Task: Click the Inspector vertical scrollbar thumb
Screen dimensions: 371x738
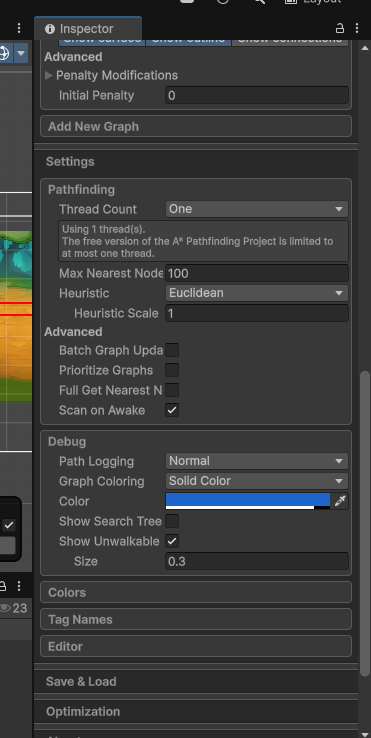Action: [365, 524]
